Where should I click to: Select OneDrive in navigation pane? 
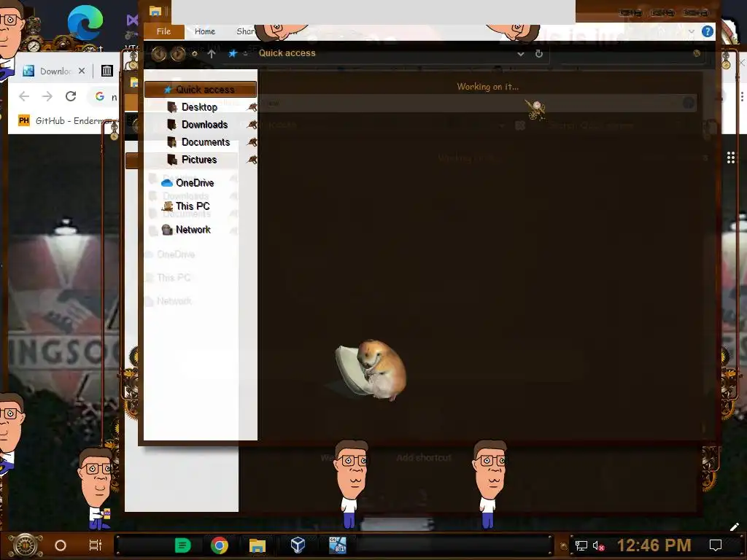tap(187, 183)
